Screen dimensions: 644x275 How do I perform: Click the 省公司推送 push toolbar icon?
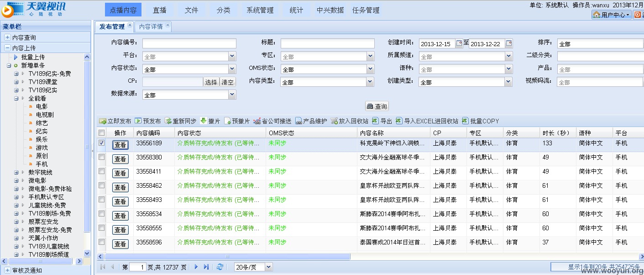click(x=257, y=121)
